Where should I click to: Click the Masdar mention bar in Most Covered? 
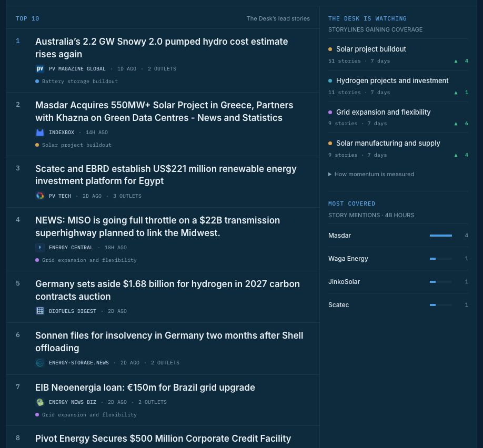coord(441,236)
